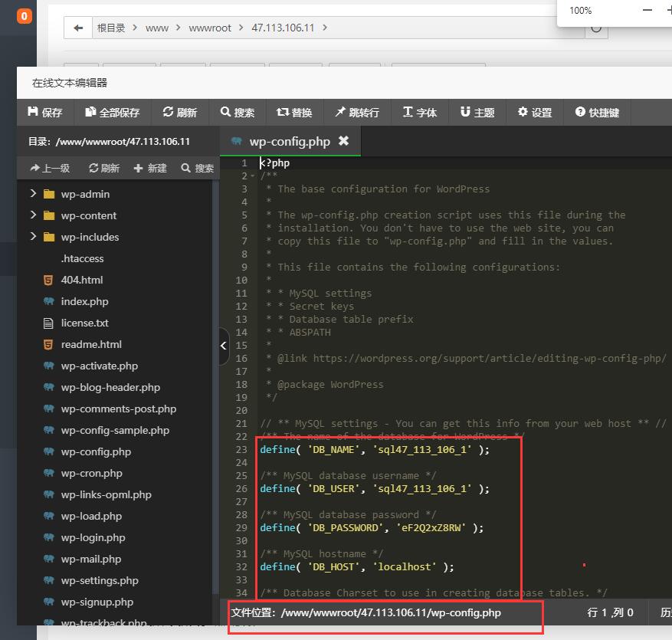Open wp-cron.php from file tree

[92, 473]
